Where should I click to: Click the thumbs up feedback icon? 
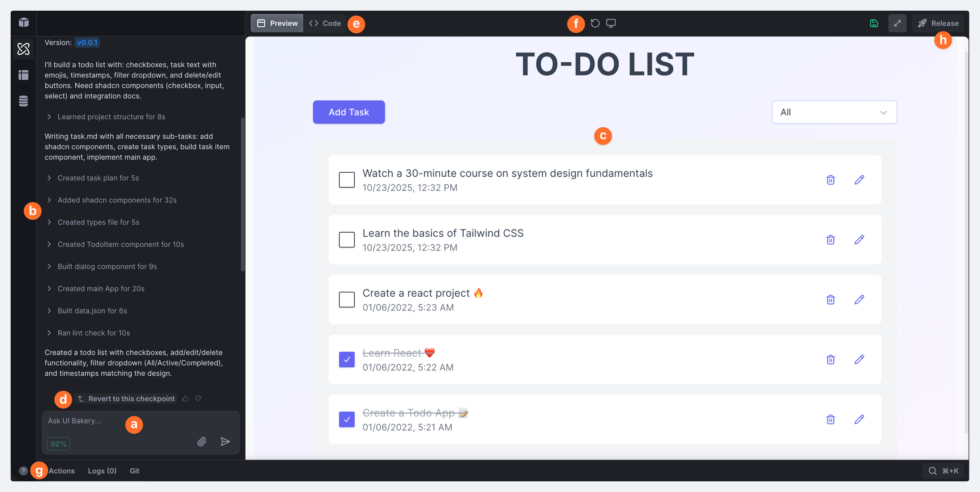[x=186, y=399]
